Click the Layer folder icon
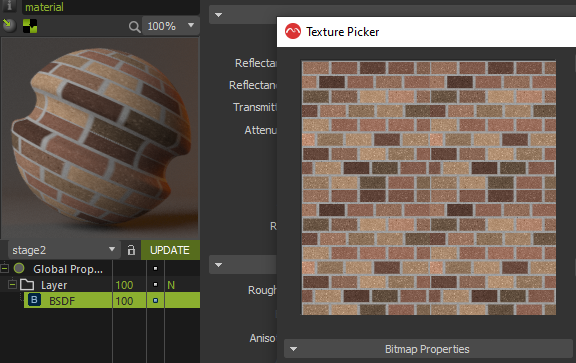 (x=27, y=285)
